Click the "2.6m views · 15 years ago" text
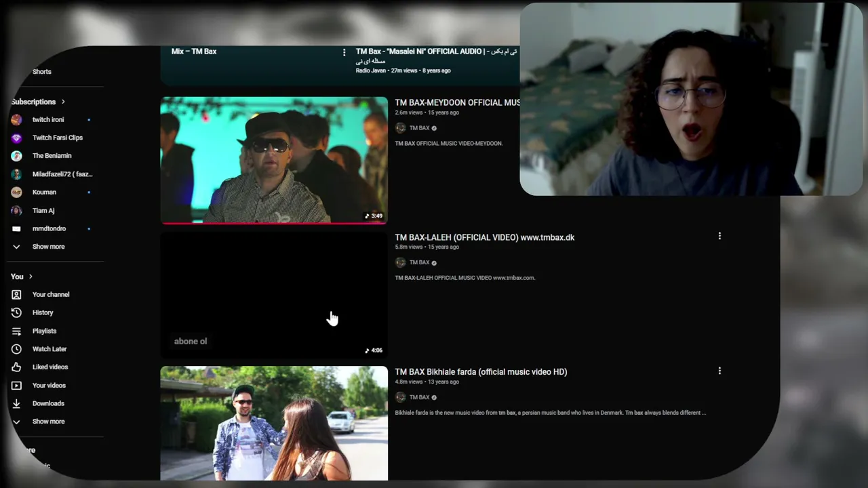868x488 pixels. [x=427, y=113]
